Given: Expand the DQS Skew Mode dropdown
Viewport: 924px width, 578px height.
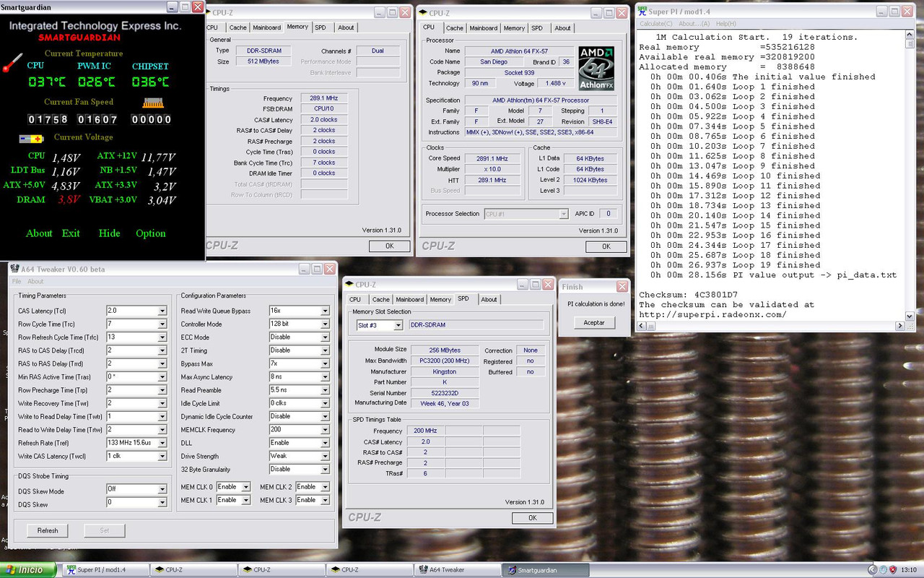Looking at the screenshot, I should pyautogui.click(x=136, y=489).
